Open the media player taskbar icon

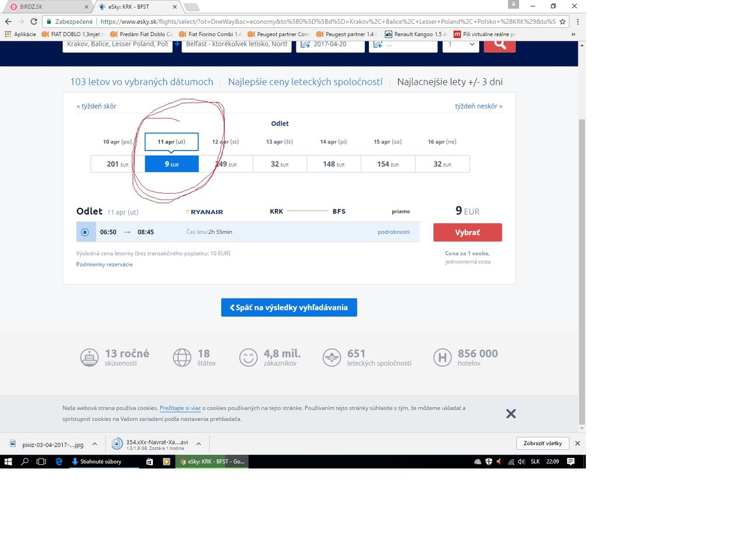tap(166, 461)
